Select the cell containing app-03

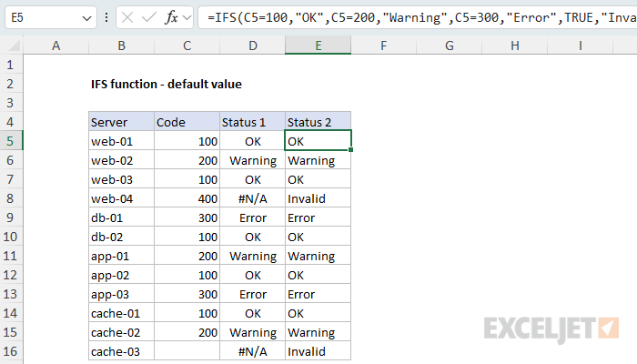121,294
